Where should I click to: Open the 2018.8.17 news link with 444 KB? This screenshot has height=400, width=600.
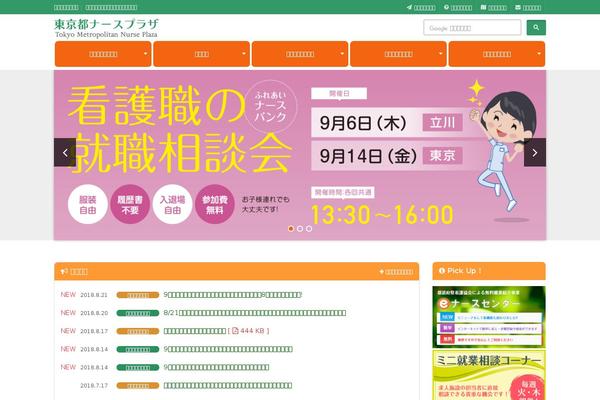[216, 331]
